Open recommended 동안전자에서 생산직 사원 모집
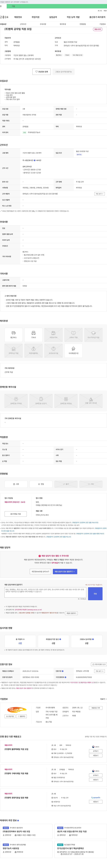Screen dimensions: 107x868 pyautogui.click(x=16, y=832)
